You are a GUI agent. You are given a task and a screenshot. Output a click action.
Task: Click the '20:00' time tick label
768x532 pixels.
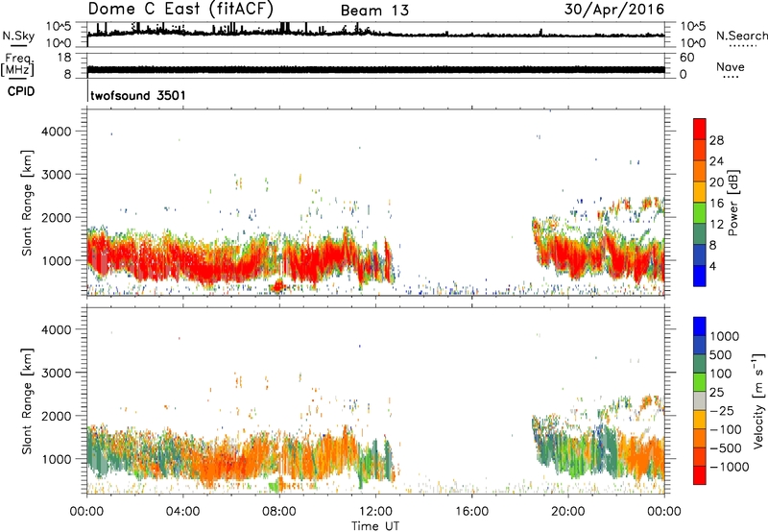(568, 512)
